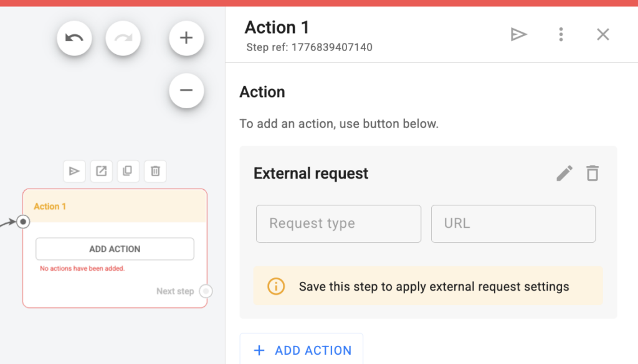Image resolution: width=638 pixels, height=364 pixels.
Task: Click the blue ADD ACTION button
Action: point(302,350)
